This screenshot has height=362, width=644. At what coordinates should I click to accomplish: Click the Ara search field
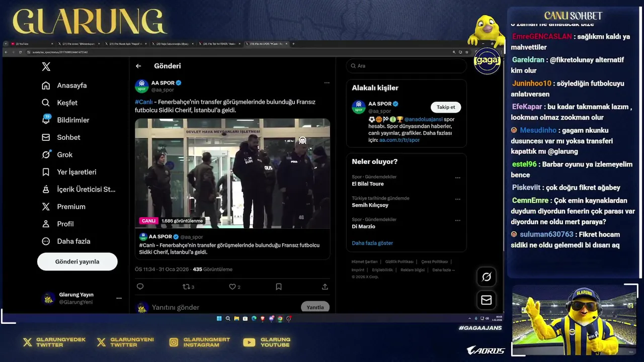pos(406,66)
